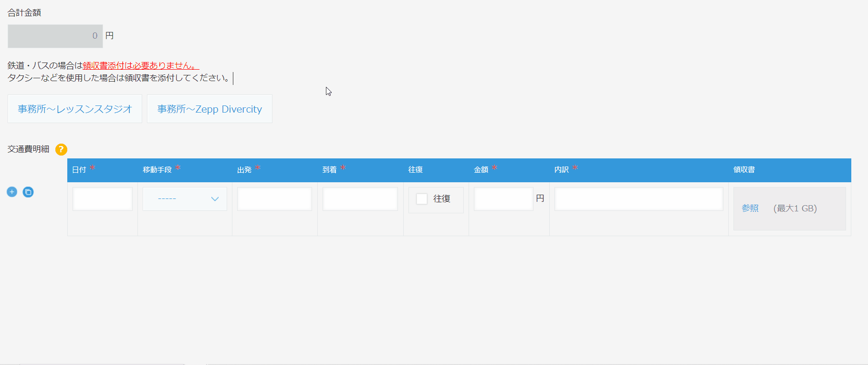This screenshot has height=365, width=868.
Task: Click the yellow help icon beside 交通費明細
Action: point(61,149)
